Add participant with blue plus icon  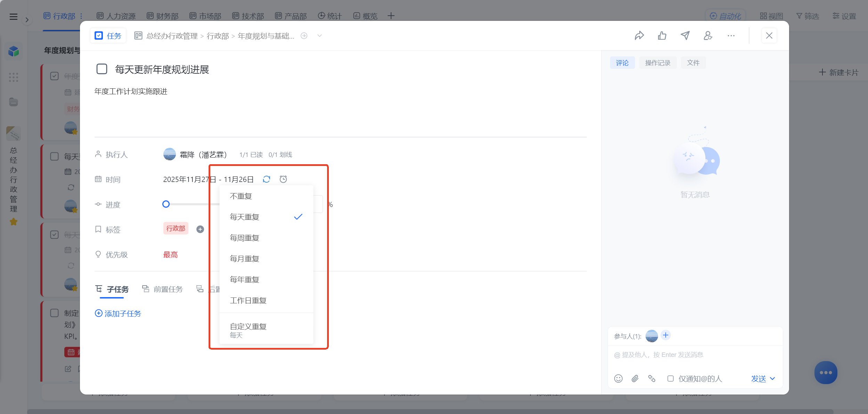666,335
